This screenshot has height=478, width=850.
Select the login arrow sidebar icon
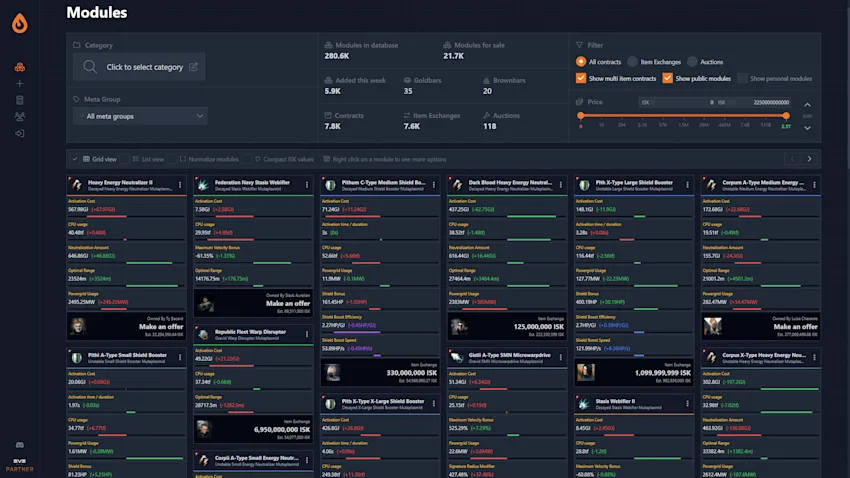tap(20, 133)
